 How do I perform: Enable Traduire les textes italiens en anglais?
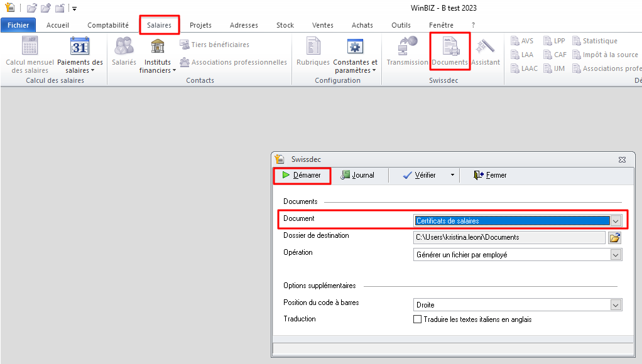click(x=417, y=319)
